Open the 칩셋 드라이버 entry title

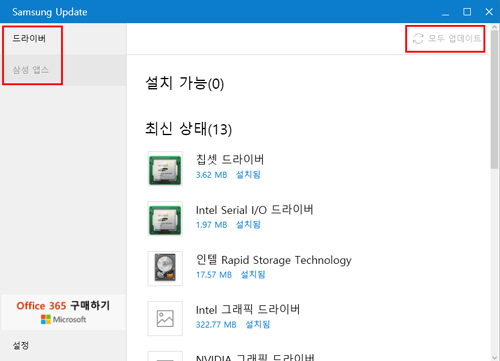pyautogui.click(x=230, y=159)
